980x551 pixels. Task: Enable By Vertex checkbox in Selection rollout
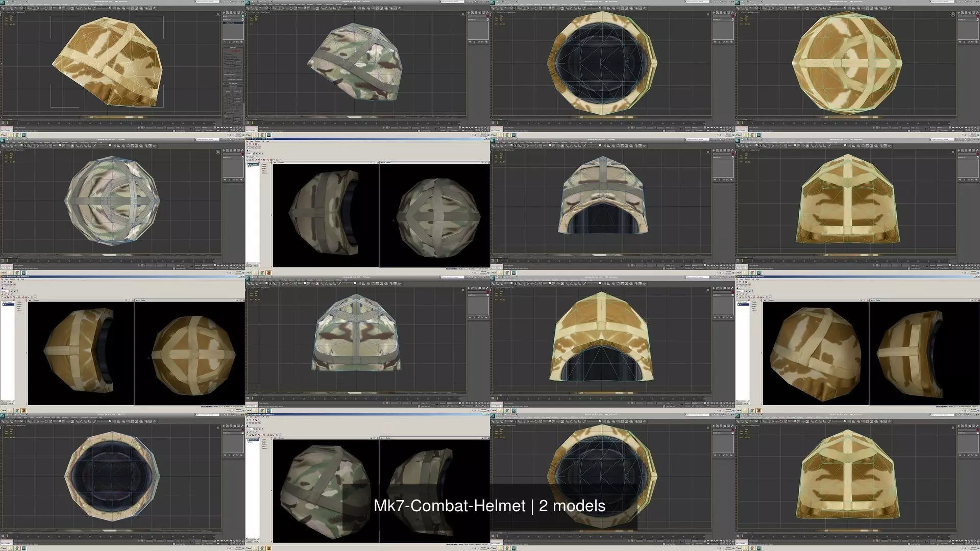click(225, 55)
